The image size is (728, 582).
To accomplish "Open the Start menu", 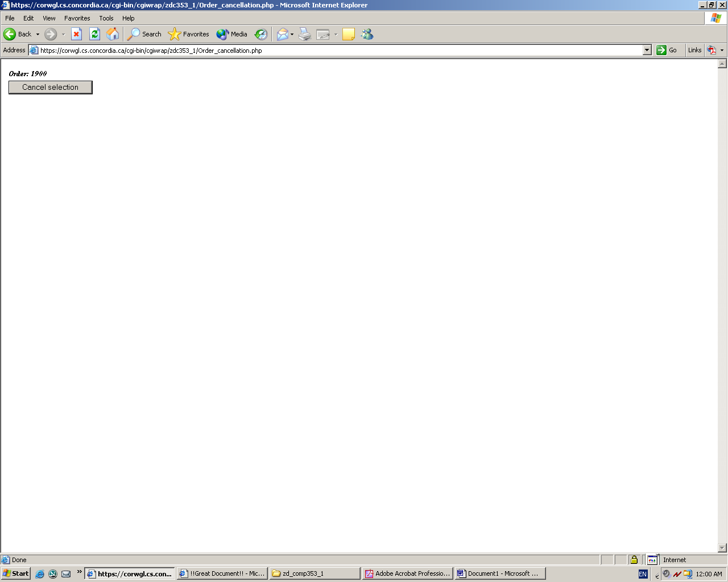I will point(15,573).
